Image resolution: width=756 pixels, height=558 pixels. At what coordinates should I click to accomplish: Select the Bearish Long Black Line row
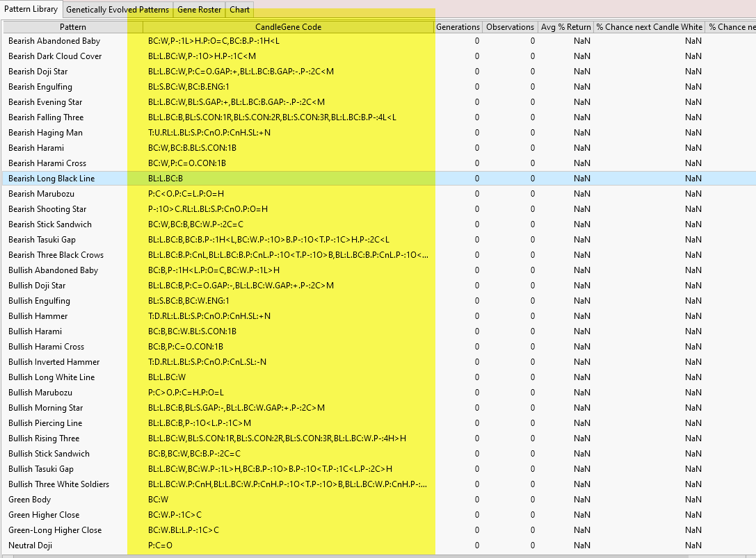click(x=51, y=179)
